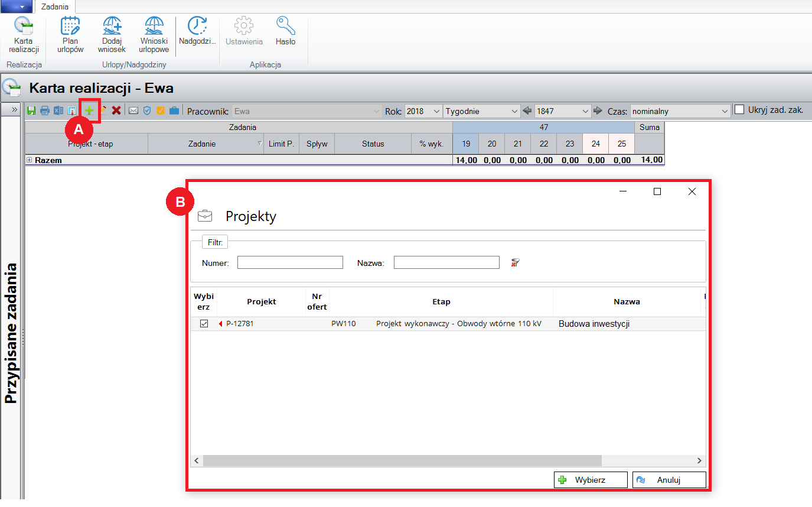
Task: Select the Zadania ribbon tab
Action: [x=54, y=6]
